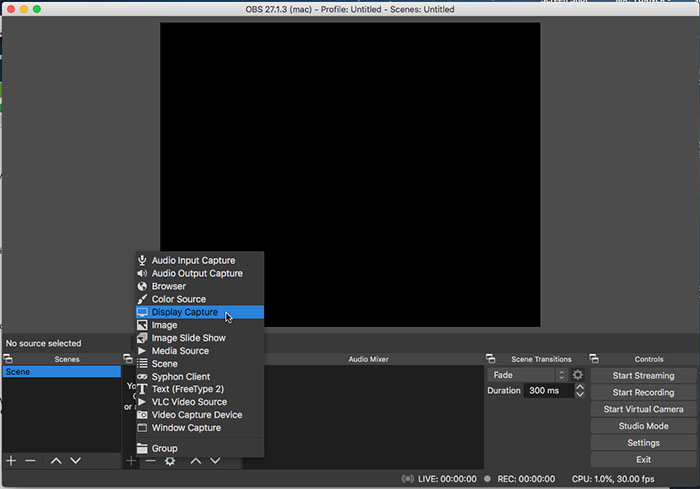
Task: Click the window icon beside Window Capture
Action: click(x=142, y=428)
